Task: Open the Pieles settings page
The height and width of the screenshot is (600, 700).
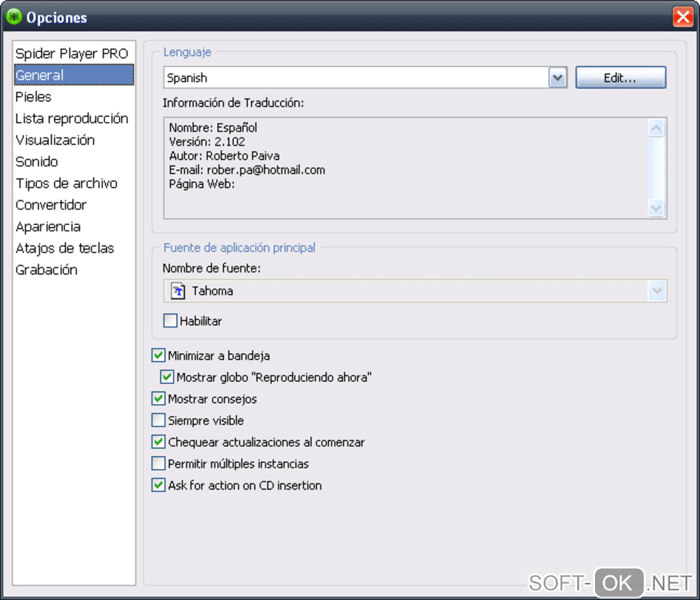Action: (x=74, y=97)
